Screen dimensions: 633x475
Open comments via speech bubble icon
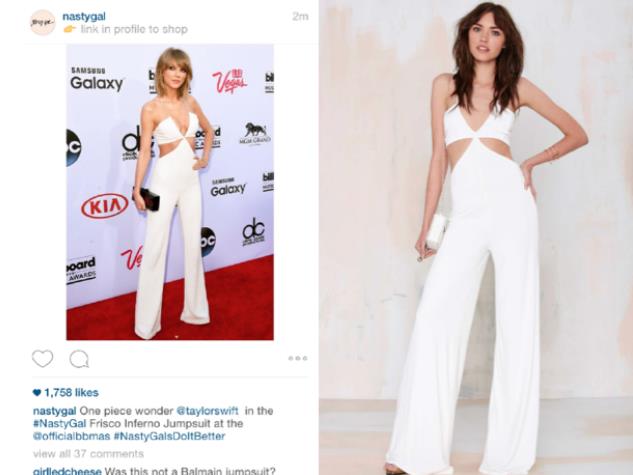click(79, 359)
